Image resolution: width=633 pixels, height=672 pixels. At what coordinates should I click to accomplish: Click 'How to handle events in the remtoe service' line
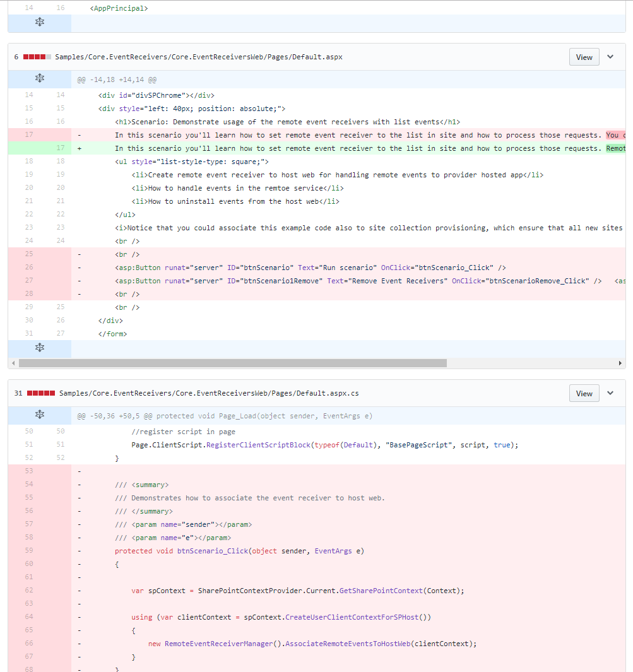237,189
